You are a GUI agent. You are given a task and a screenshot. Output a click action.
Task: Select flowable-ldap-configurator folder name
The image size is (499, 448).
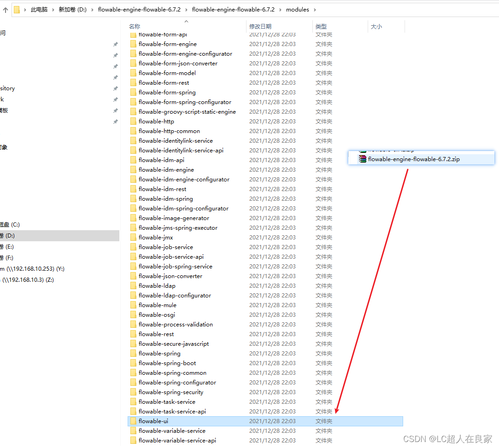[175, 296]
